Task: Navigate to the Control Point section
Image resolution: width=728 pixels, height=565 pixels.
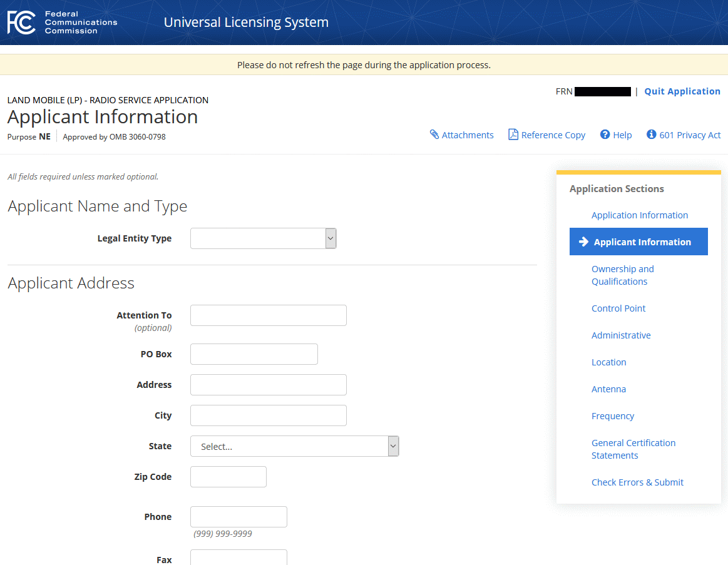Action: pos(618,308)
